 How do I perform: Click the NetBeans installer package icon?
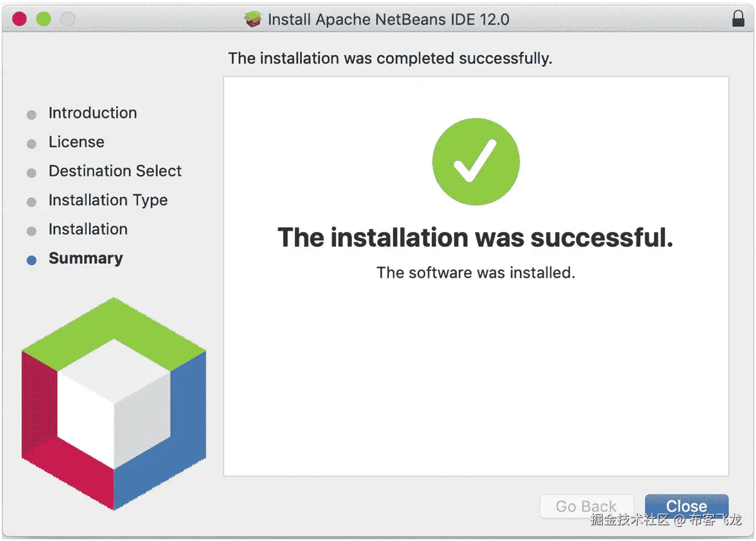pyautogui.click(x=253, y=19)
